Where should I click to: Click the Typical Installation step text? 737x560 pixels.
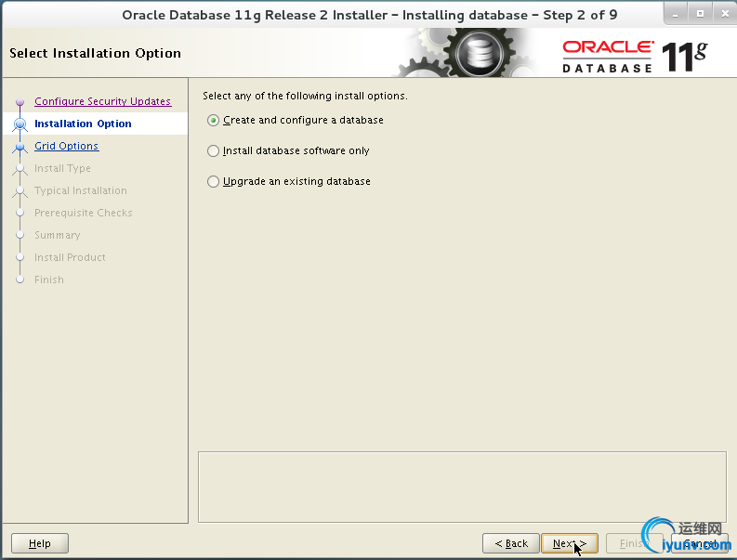point(80,190)
